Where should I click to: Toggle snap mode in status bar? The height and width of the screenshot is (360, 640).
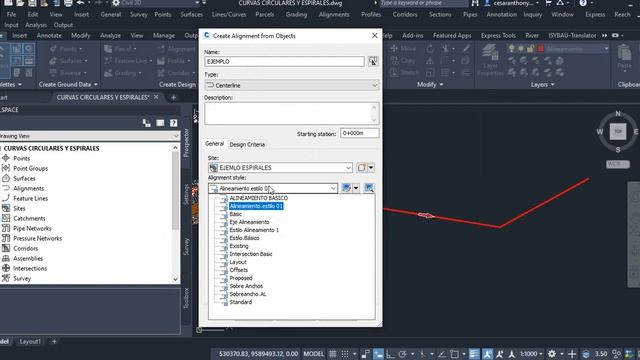pos(345,354)
